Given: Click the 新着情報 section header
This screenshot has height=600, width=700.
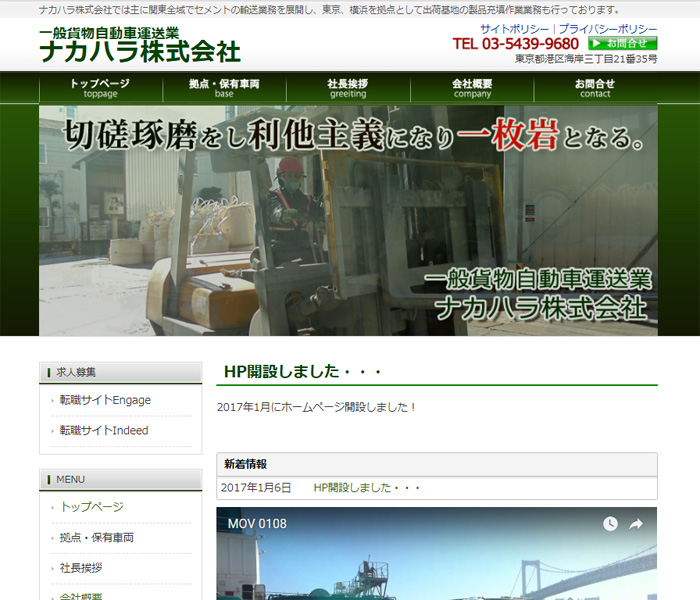Looking at the screenshot, I should [437, 464].
